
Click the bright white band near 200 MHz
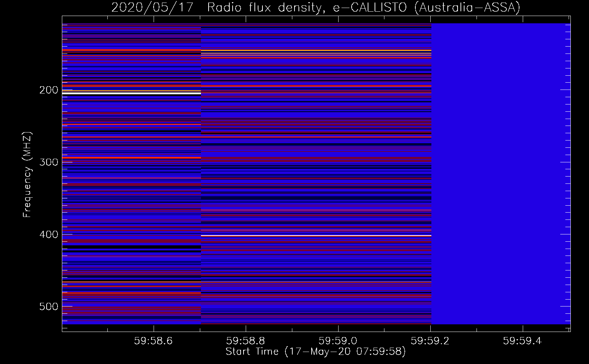coord(131,94)
